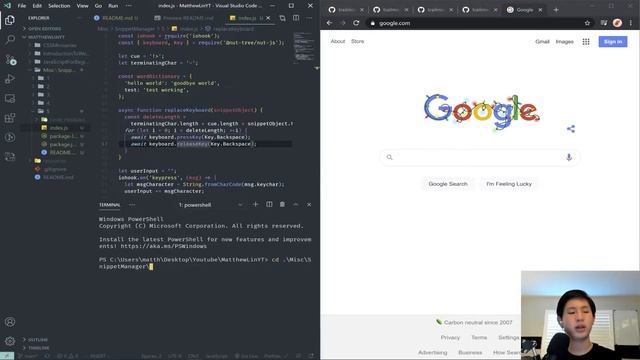Switch to the Google tab in Chrome

pos(525,10)
